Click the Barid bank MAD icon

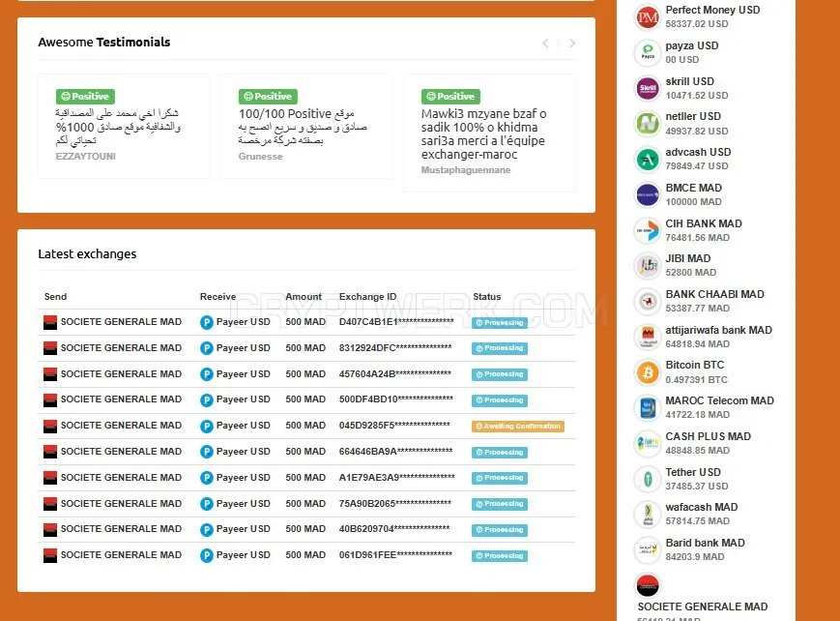coord(648,549)
